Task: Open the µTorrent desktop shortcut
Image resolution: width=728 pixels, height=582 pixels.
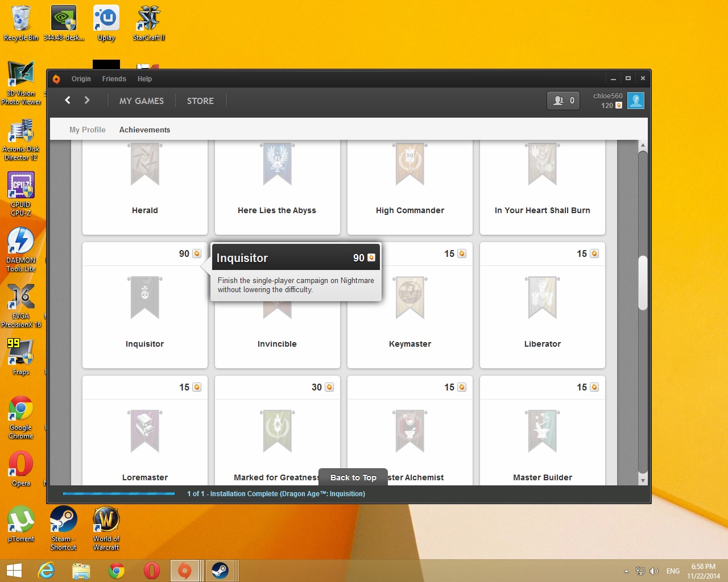Action: (x=21, y=524)
